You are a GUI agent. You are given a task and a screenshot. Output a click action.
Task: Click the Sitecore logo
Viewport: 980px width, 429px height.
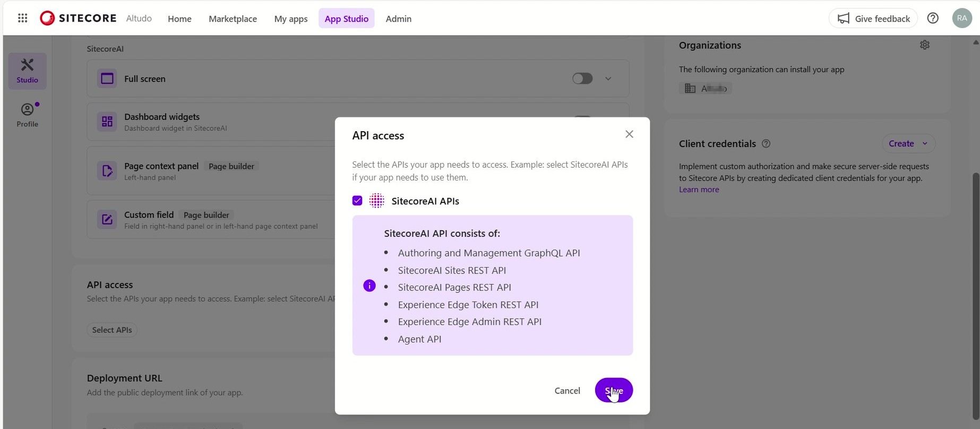(78, 18)
